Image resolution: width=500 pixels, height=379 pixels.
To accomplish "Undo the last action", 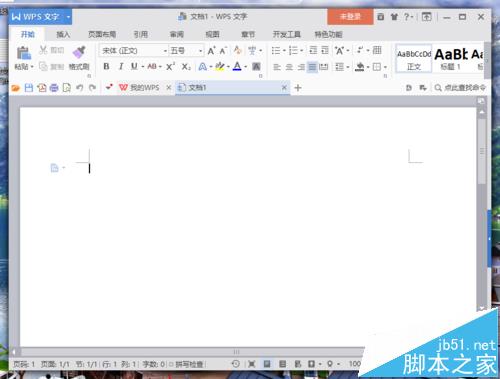I will [79, 88].
